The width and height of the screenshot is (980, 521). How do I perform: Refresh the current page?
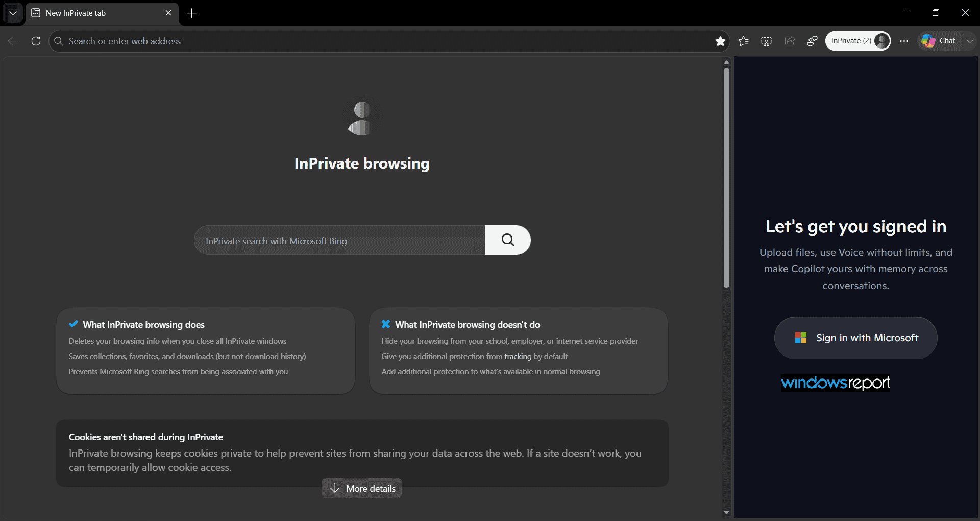36,41
